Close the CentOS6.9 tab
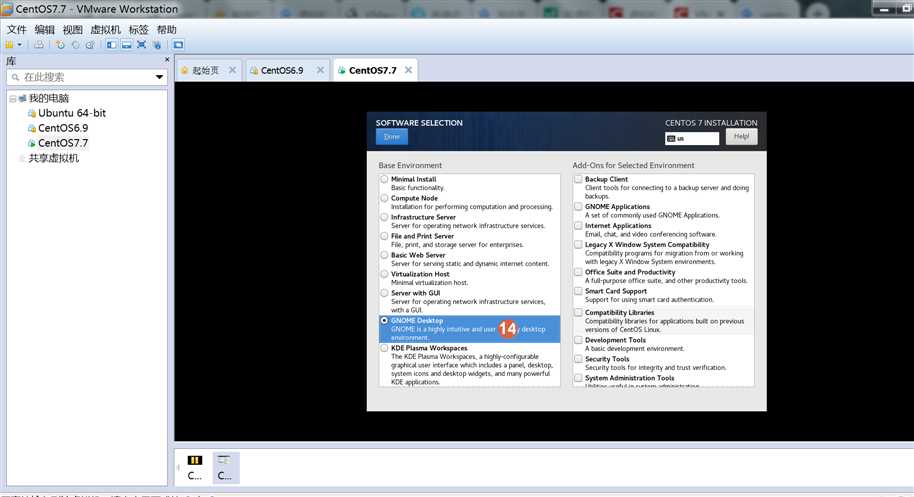The height and width of the screenshot is (497, 914). click(x=320, y=70)
